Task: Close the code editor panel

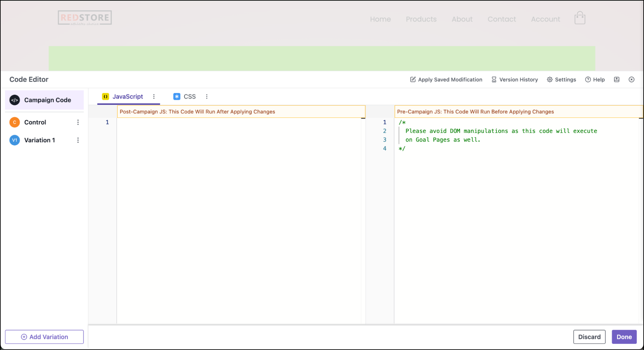Action: [631, 79]
